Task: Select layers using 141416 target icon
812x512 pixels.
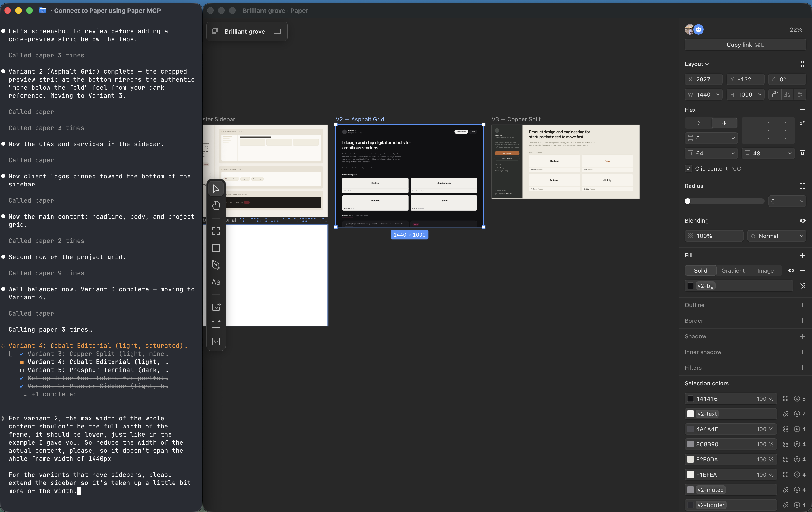Action: point(797,399)
